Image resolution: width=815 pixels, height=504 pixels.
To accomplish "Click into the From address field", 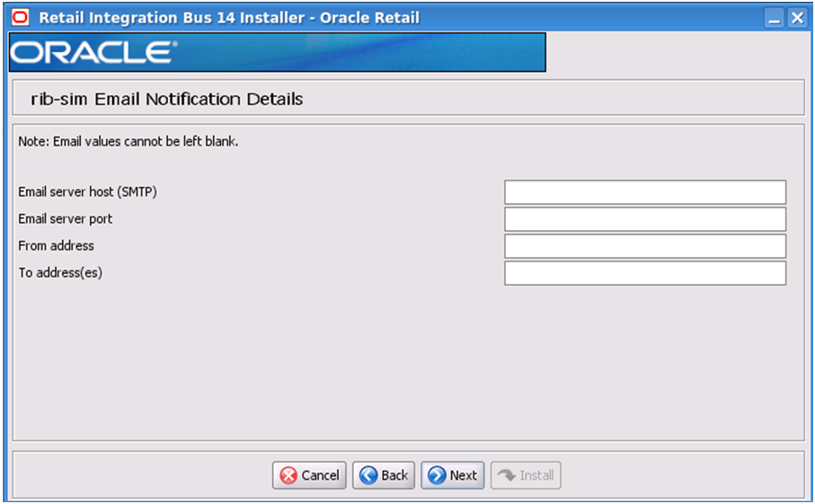I will pos(645,246).
